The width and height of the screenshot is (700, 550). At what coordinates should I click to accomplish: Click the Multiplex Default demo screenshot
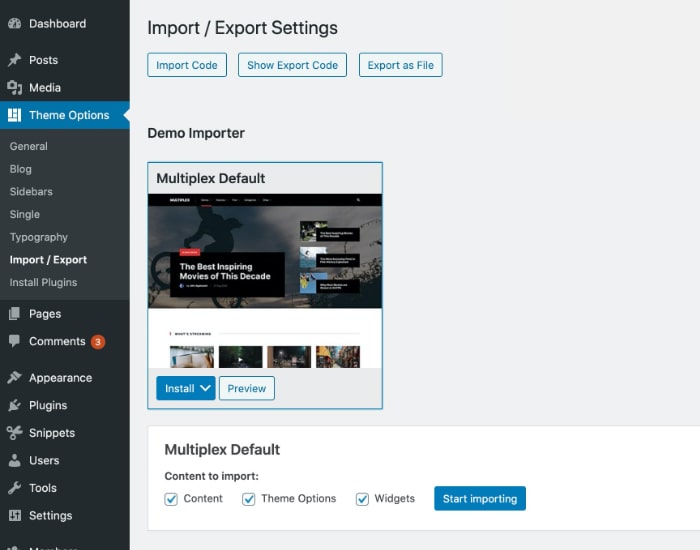click(x=265, y=281)
